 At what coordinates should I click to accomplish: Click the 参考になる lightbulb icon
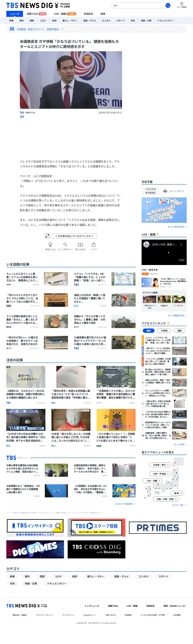[x=50, y=245]
